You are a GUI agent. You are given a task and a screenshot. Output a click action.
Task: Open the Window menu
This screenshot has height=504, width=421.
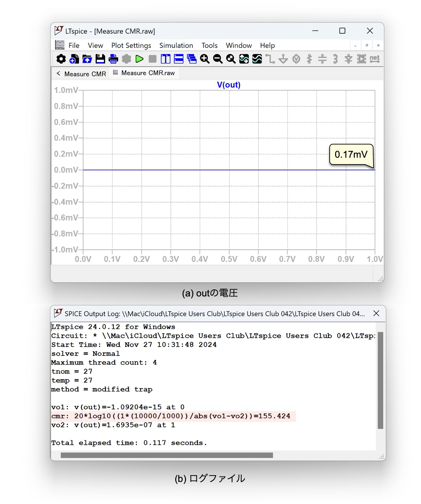pyautogui.click(x=239, y=45)
